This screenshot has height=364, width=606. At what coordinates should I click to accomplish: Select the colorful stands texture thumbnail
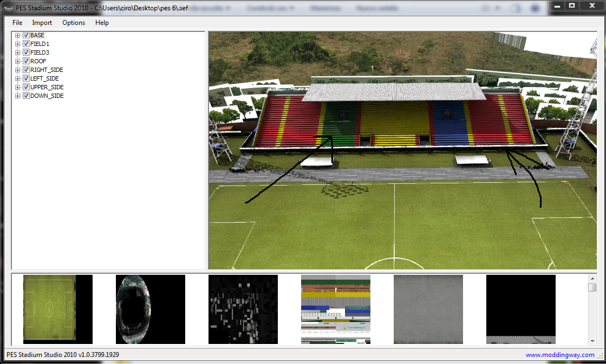pos(335,309)
